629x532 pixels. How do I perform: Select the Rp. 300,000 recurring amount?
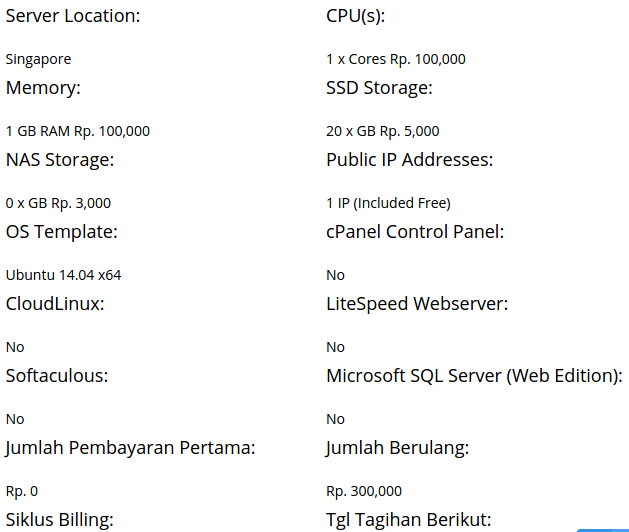(x=364, y=491)
